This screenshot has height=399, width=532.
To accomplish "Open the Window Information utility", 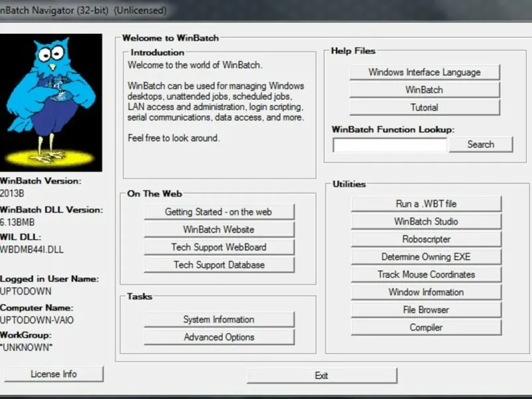I will point(426,292).
